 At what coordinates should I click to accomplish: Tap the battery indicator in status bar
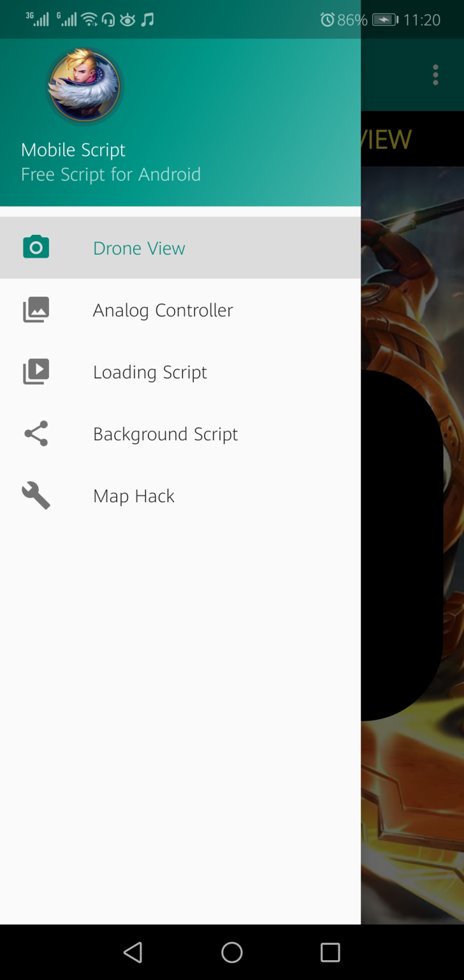pos(386,20)
